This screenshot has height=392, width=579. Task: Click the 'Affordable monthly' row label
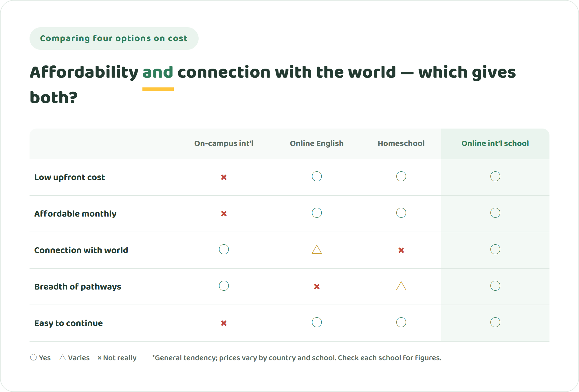tap(75, 214)
